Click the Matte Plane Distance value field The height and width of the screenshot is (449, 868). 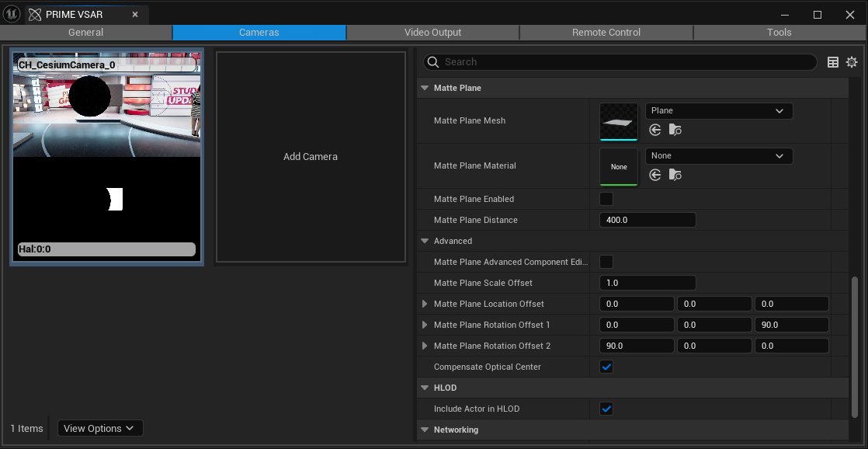tap(648, 220)
